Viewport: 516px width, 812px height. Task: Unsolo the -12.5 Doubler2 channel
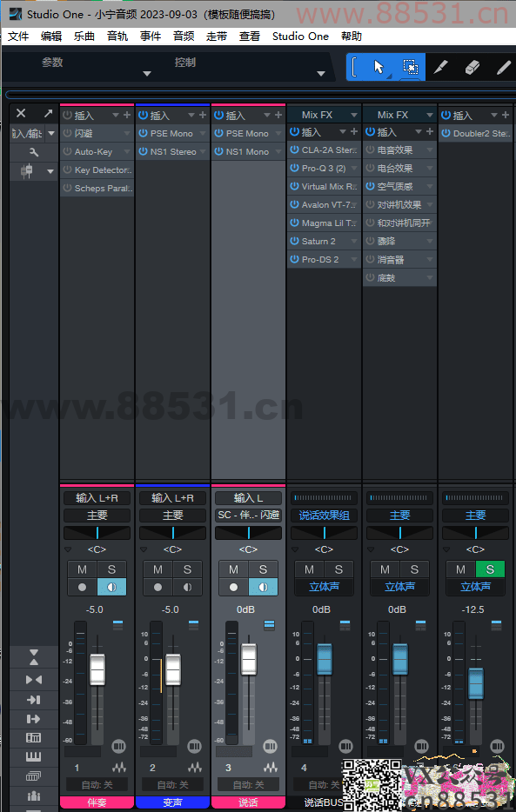click(x=490, y=569)
